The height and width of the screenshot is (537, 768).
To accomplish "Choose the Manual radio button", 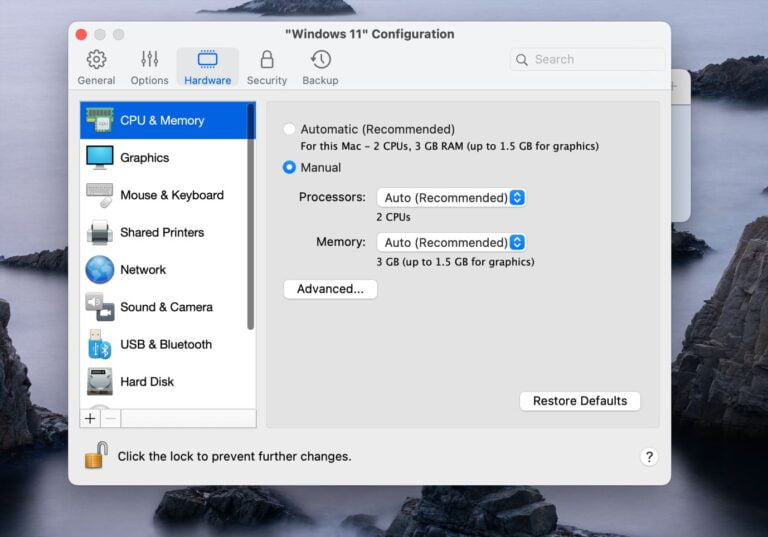I will click(x=289, y=167).
